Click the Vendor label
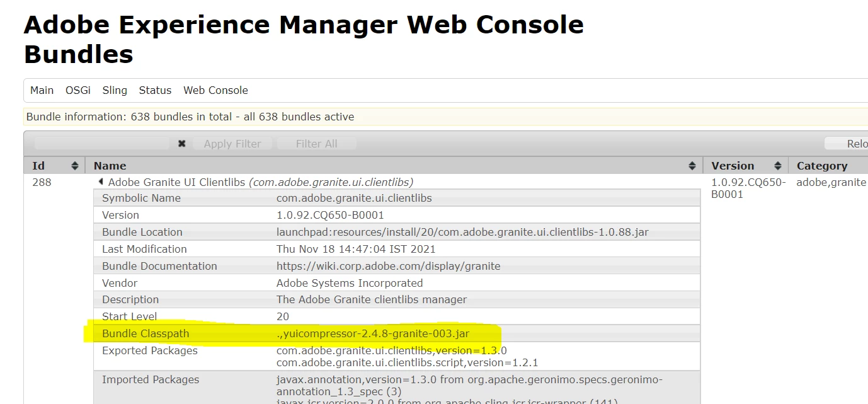The height and width of the screenshot is (404, 868). (120, 283)
